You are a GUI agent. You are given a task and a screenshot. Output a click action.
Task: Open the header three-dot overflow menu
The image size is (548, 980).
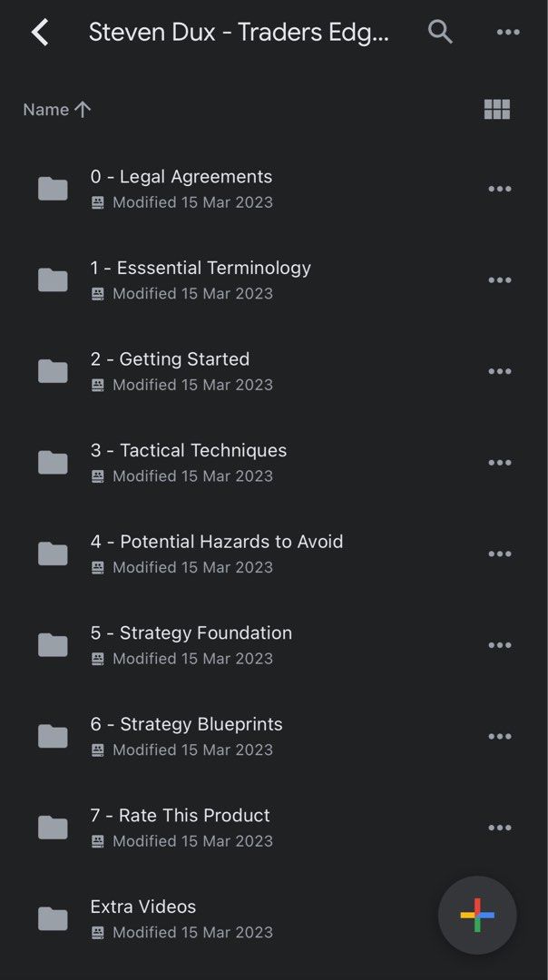point(508,34)
